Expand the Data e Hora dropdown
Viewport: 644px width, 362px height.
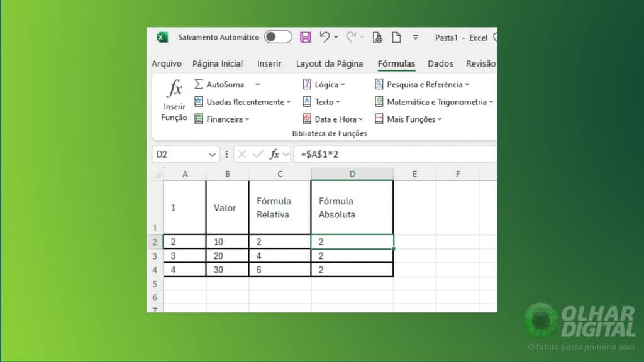(x=335, y=119)
